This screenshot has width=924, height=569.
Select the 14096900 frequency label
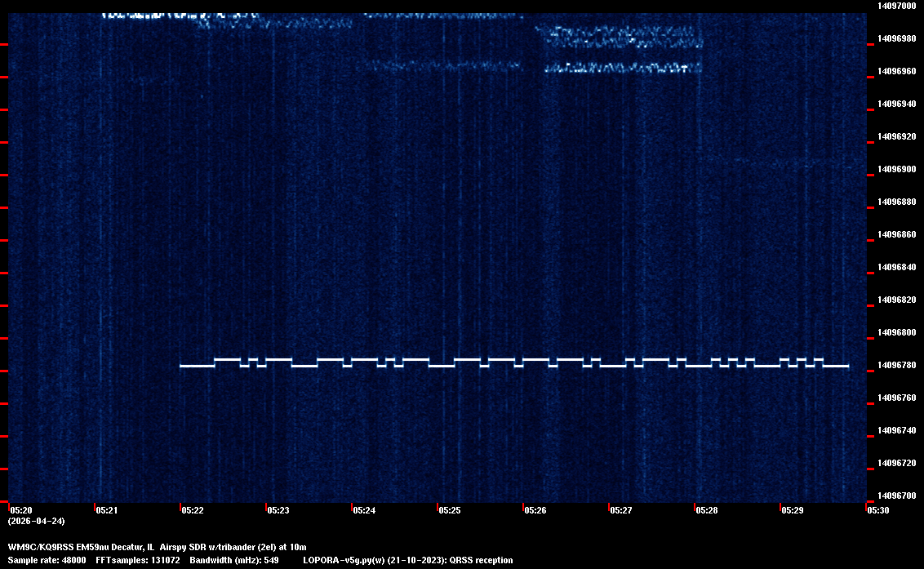896,169
